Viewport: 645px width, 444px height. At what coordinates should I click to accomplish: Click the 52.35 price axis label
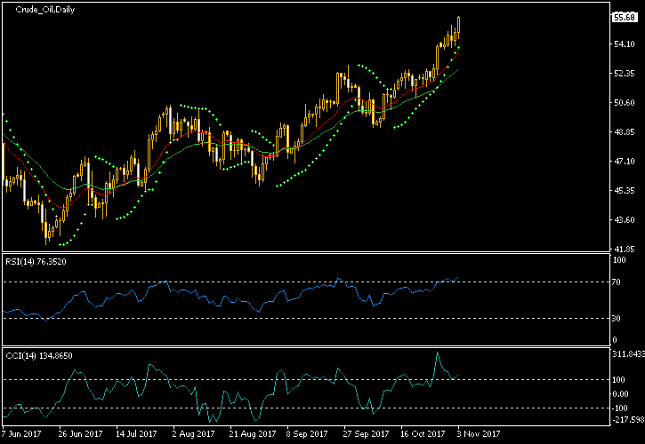pos(624,73)
